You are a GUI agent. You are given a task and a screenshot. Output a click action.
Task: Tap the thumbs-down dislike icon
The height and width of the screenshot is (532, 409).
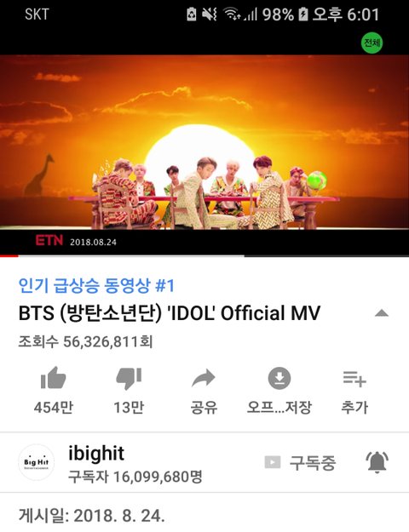[129, 378]
